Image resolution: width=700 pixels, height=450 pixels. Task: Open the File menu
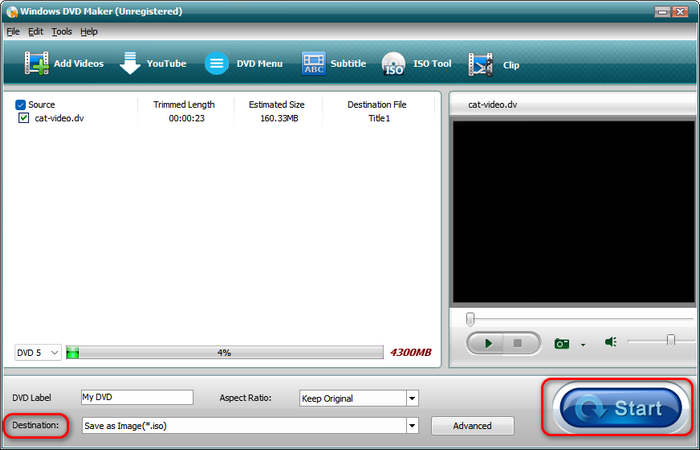point(13,32)
